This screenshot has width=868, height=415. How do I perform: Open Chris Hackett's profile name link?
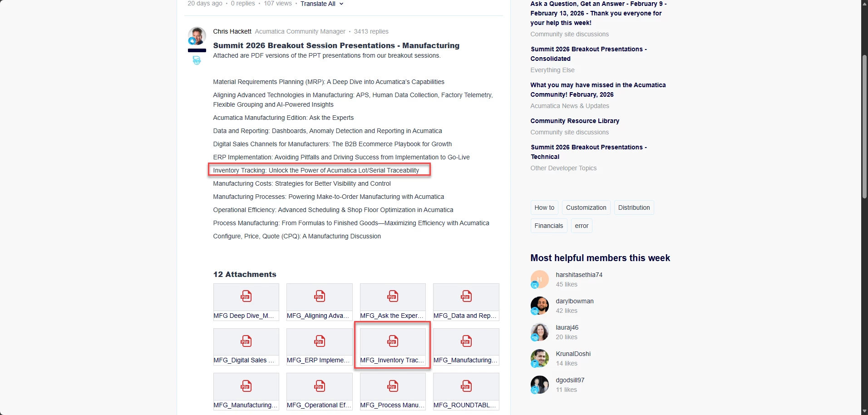(x=232, y=31)
